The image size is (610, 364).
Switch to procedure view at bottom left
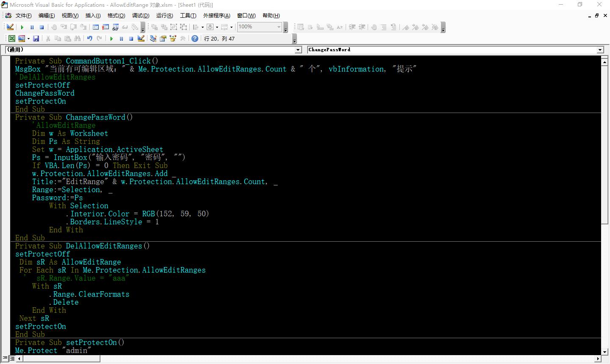coord(5,358)
